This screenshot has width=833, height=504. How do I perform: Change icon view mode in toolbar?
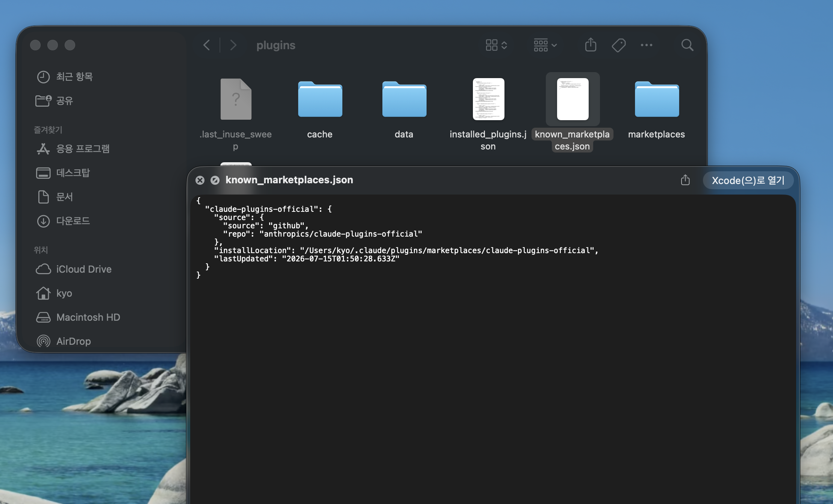point(496,45)
